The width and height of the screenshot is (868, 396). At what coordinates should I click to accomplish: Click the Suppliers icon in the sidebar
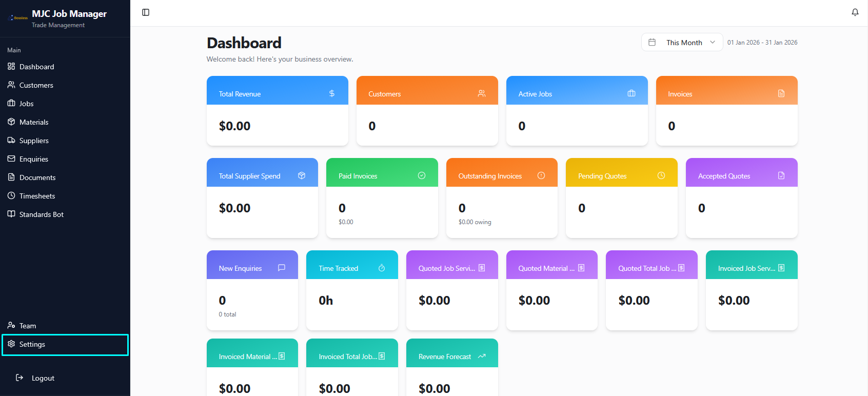11,141
